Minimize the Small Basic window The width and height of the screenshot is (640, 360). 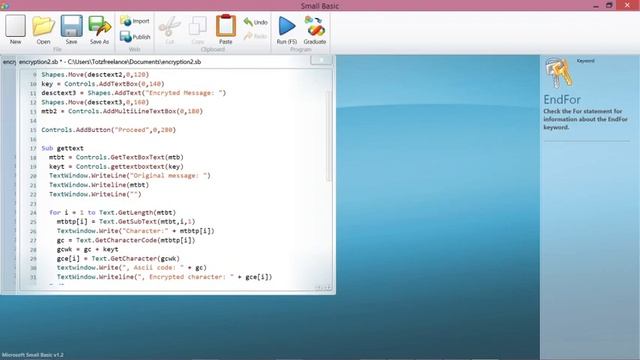coord(596,6)
